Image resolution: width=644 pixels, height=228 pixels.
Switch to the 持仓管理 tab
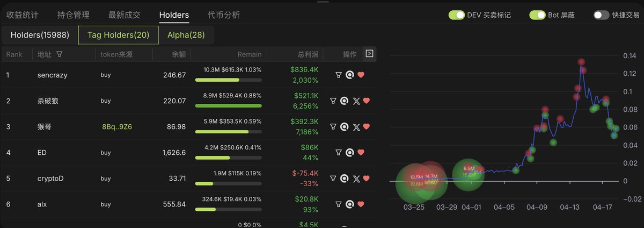click(74, 15)
